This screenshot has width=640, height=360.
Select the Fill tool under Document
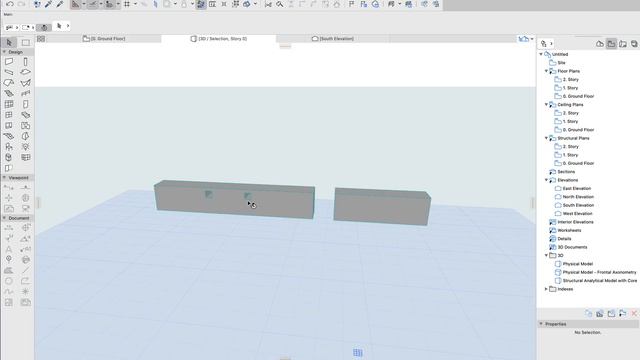point(9,270)
